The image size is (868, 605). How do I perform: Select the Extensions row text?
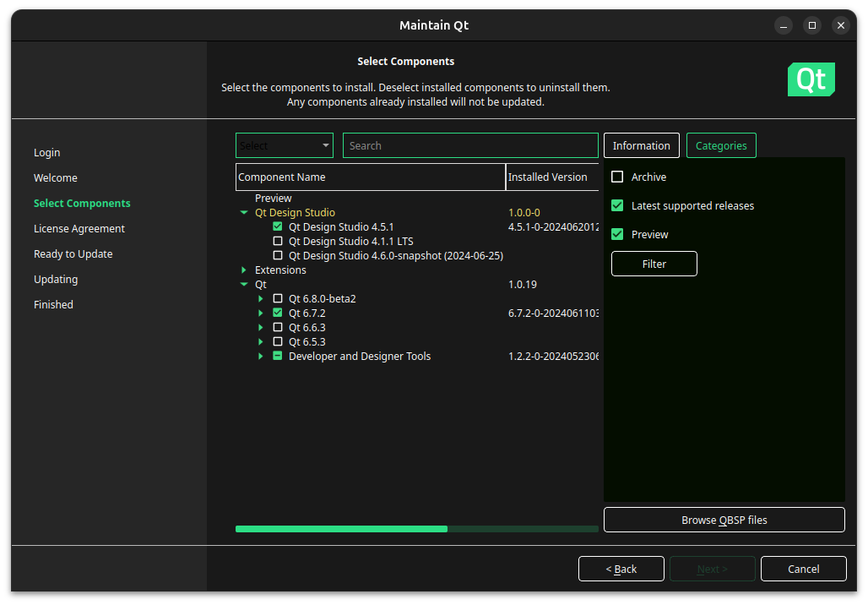click(280, 270)
